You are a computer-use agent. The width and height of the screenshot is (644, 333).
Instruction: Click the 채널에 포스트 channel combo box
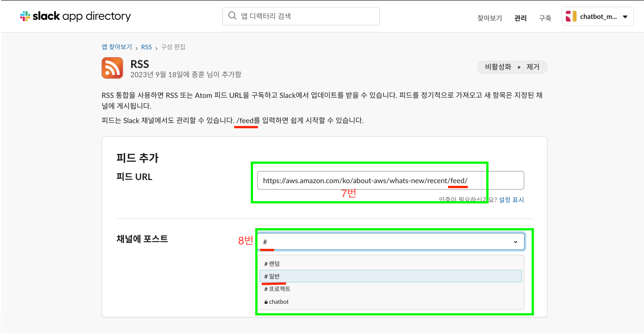click(x=391, y=242)
